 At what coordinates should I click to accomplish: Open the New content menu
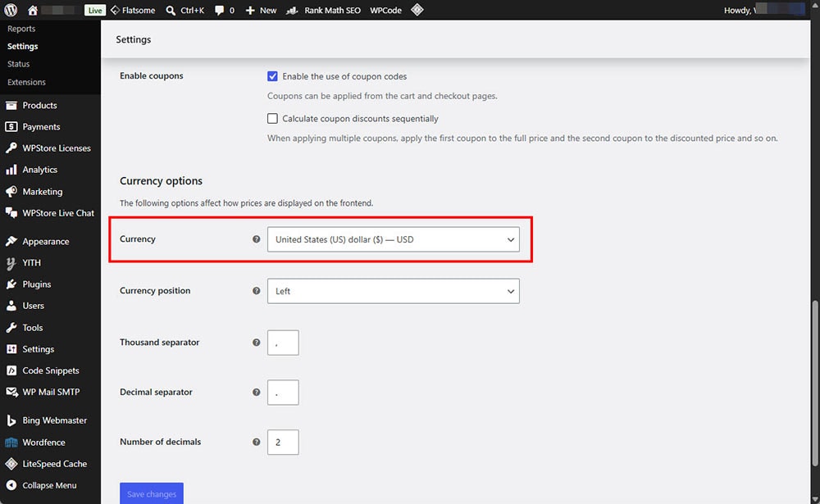(x=261, y=10)
